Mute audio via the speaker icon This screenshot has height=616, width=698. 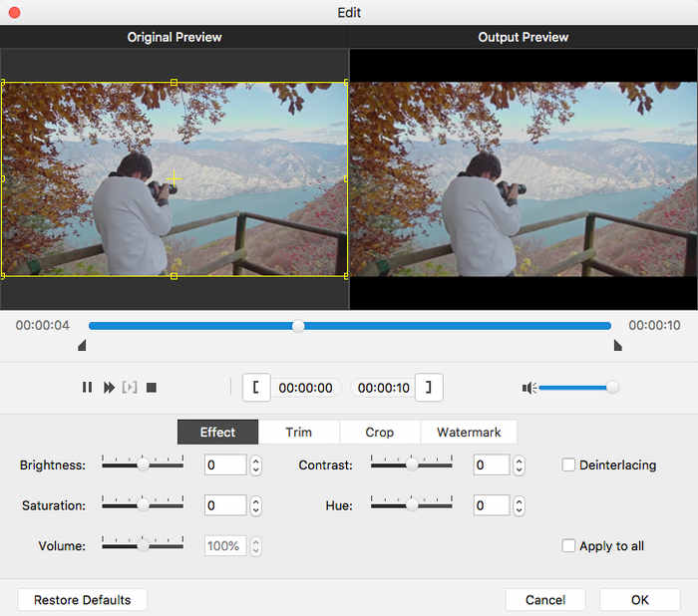click(529, 388)
